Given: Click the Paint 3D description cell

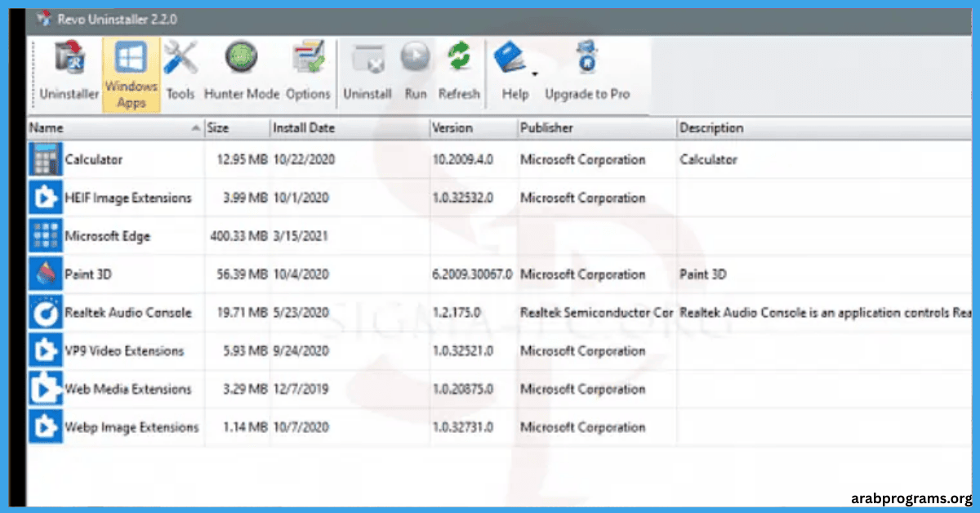Looking at the screenshot, I should tap(704, 275).
